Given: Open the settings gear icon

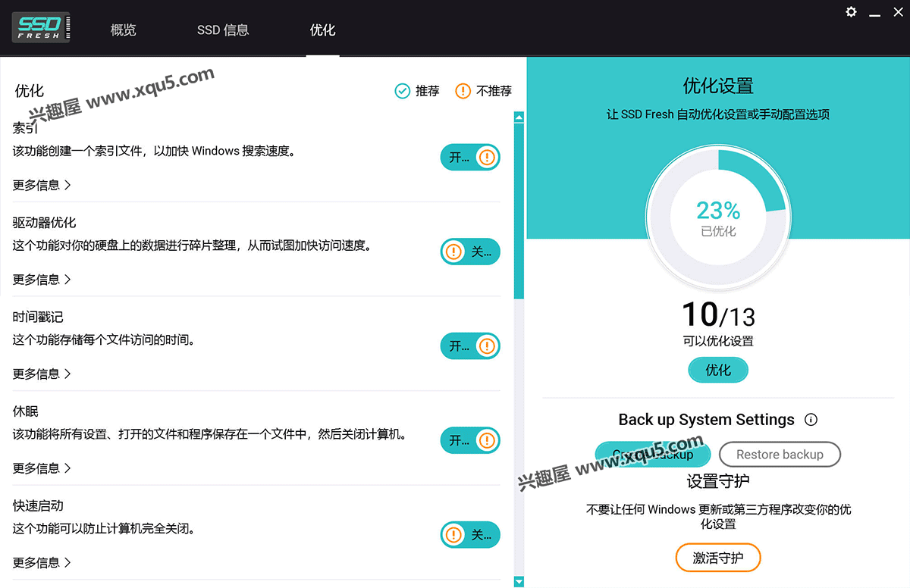Looking at the screenshot, I should tap(852, 12).
